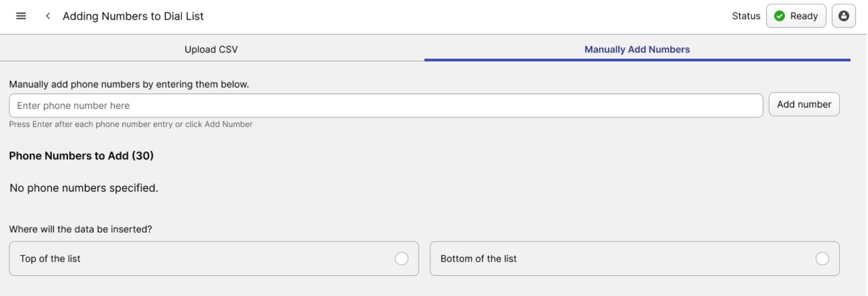The width and height of the screenshot is (868, 296).
Task: Open the hamburger navigation menu
Action: [x=21, y=16]
